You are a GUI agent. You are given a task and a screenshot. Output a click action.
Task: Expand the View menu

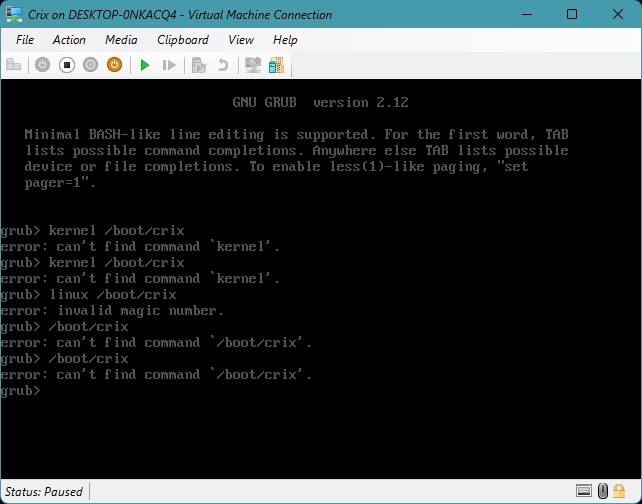pos(241,40)
